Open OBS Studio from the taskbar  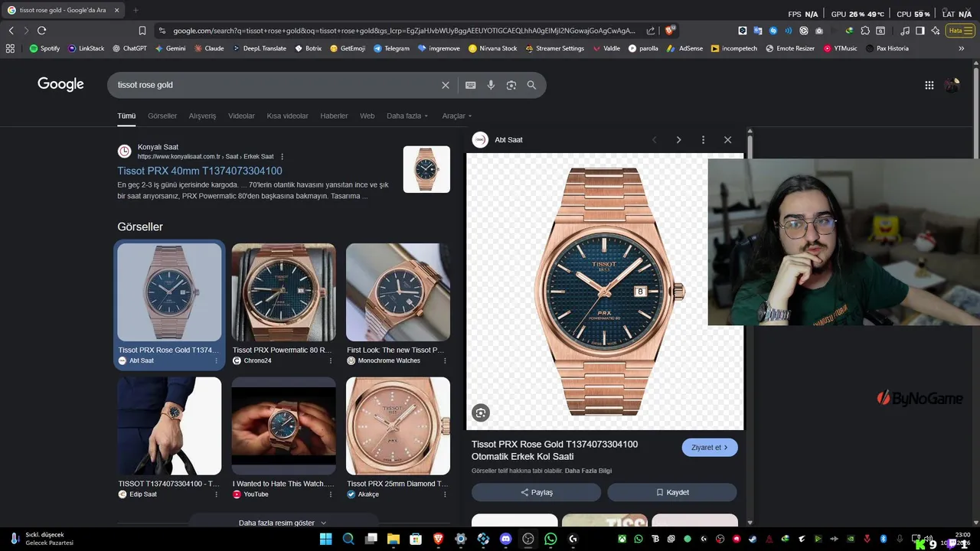click(x=528, y=539)
